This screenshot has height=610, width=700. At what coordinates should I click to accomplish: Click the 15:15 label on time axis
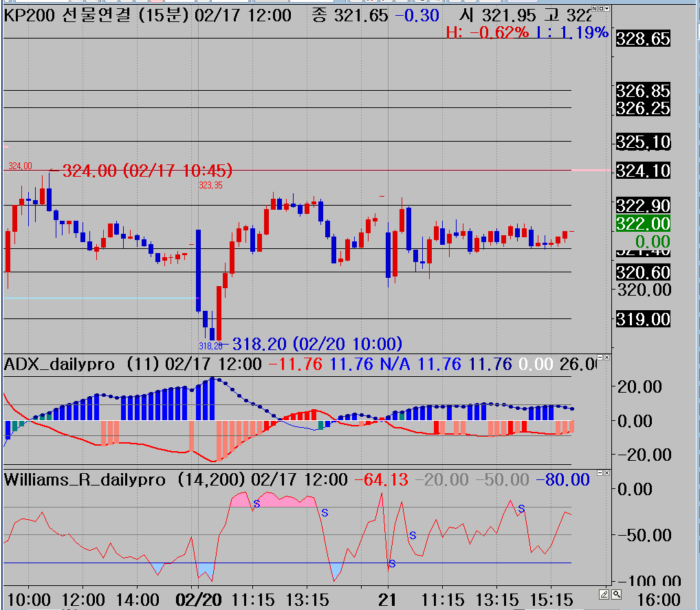pos(551,600)
